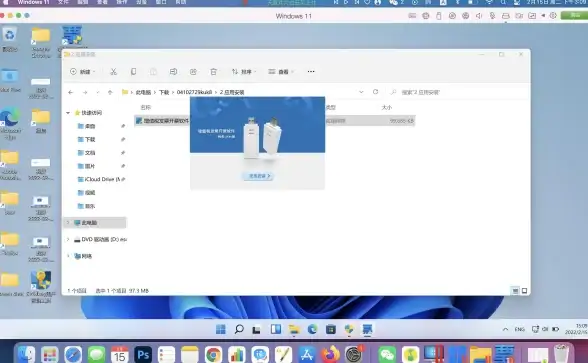Open the 设备 menu in the macOS menu bar
Viewport: 588px width, 363px height.
(141, 2)
